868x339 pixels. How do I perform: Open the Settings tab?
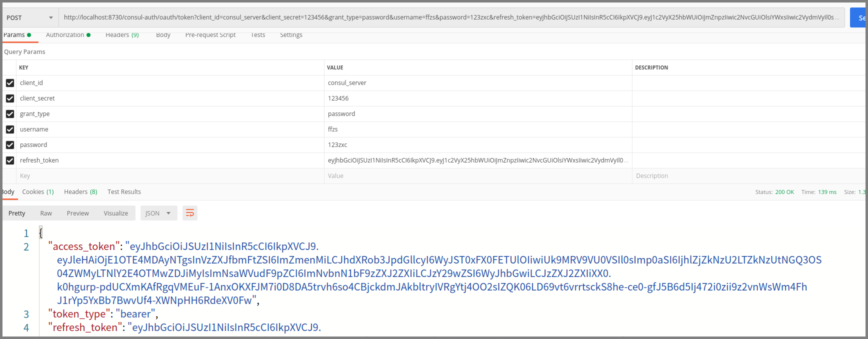click(291, 35)
